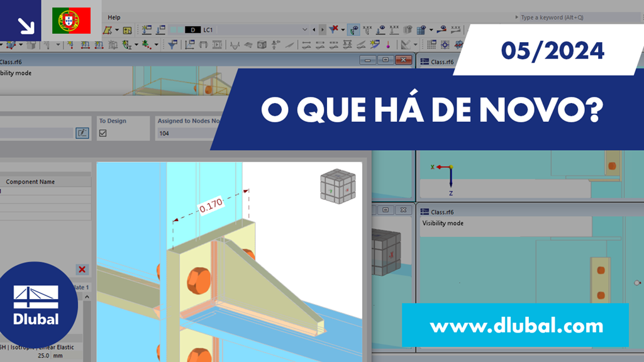The height and width of the screenshot is (362, 644).
Task: Click lower right Class.rf6 window title
Action: [442, 212]
